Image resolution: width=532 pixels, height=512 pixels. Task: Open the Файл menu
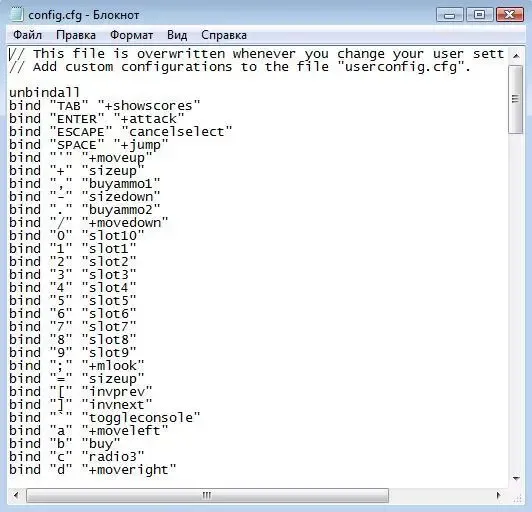27,35
